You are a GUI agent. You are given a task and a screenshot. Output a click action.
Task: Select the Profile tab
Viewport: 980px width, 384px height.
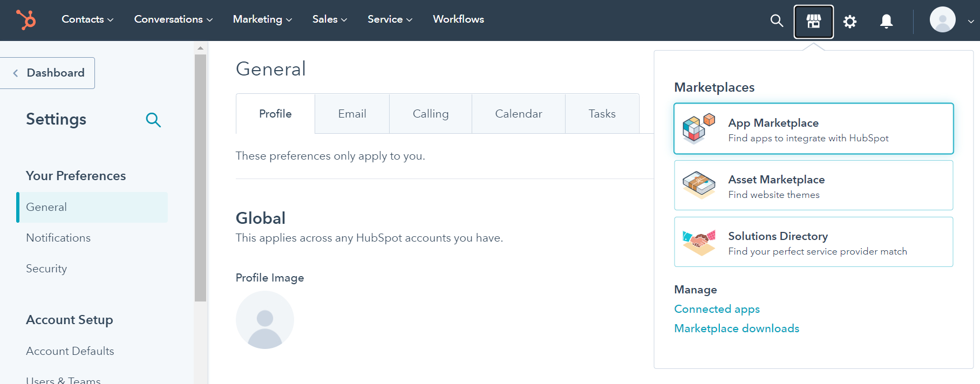(275, 114)
